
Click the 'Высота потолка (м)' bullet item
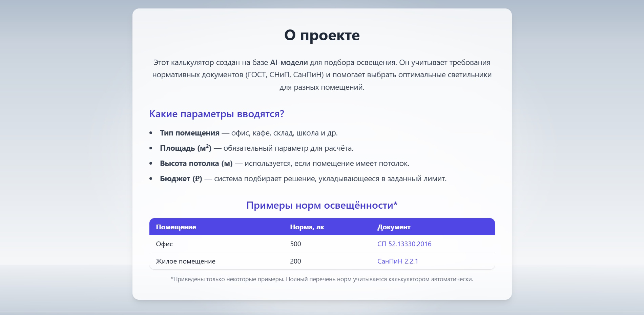285,163
